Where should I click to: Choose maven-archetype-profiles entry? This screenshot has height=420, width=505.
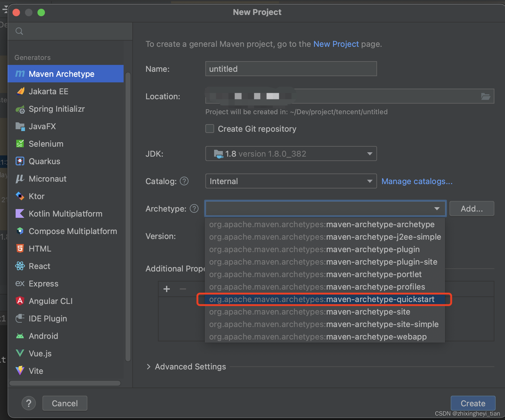pos(325,287)
